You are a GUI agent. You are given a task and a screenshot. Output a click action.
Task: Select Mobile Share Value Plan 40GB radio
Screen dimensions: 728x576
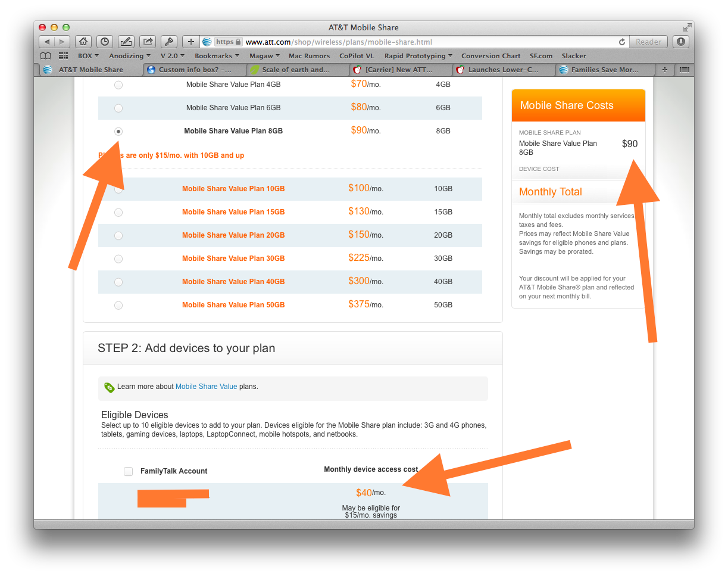click(x=118, y=282)
